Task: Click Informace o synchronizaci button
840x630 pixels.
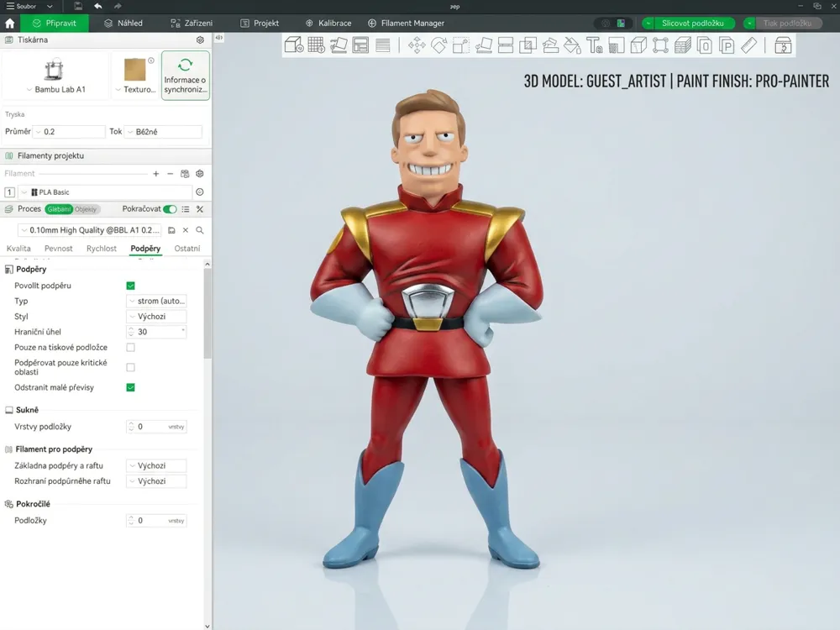Action: coord(186,75)
